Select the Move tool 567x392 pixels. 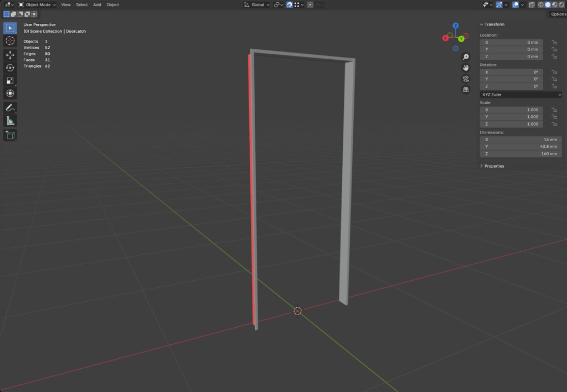coord(10,55)
